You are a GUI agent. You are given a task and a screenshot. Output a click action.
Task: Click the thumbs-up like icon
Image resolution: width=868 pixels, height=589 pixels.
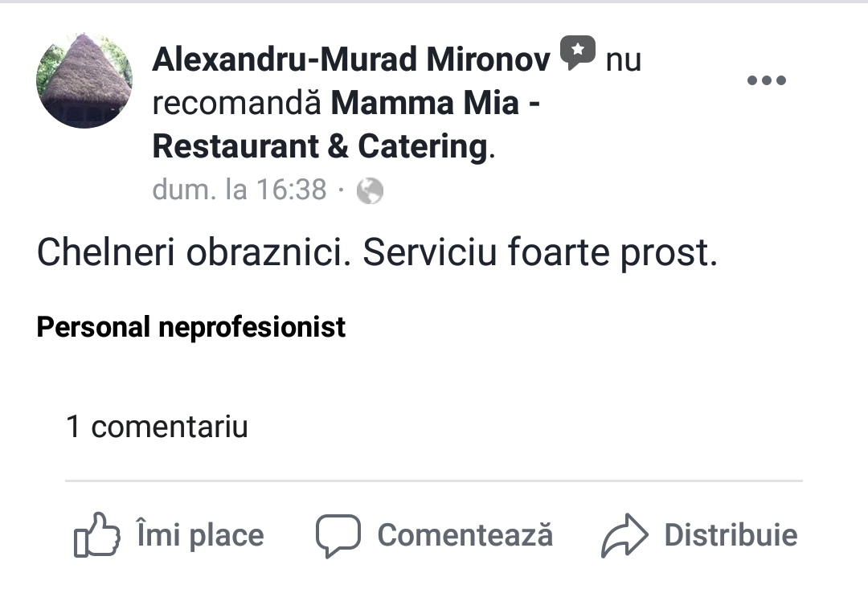pyautogui.click(x=97, y=534)
